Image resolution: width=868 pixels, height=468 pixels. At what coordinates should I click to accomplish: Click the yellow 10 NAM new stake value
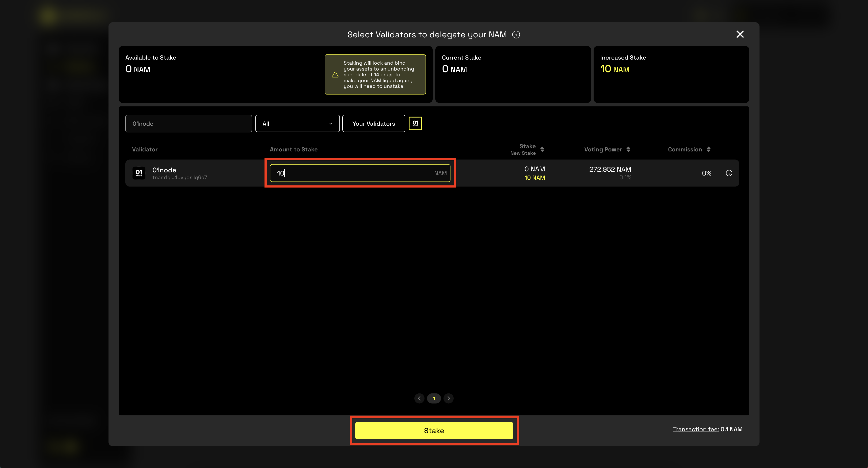point(534,178)
